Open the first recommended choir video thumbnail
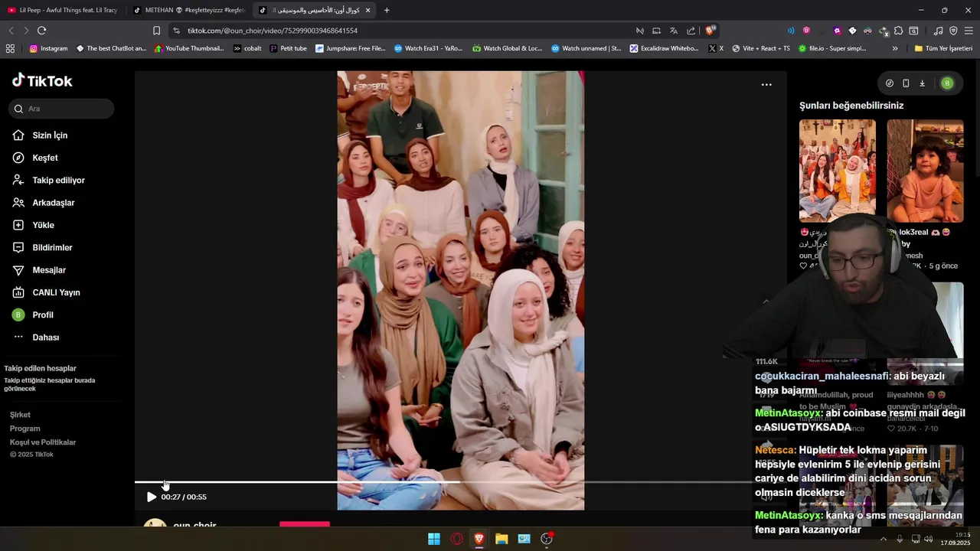Screen dimensions: 980x551 (838, 171)
